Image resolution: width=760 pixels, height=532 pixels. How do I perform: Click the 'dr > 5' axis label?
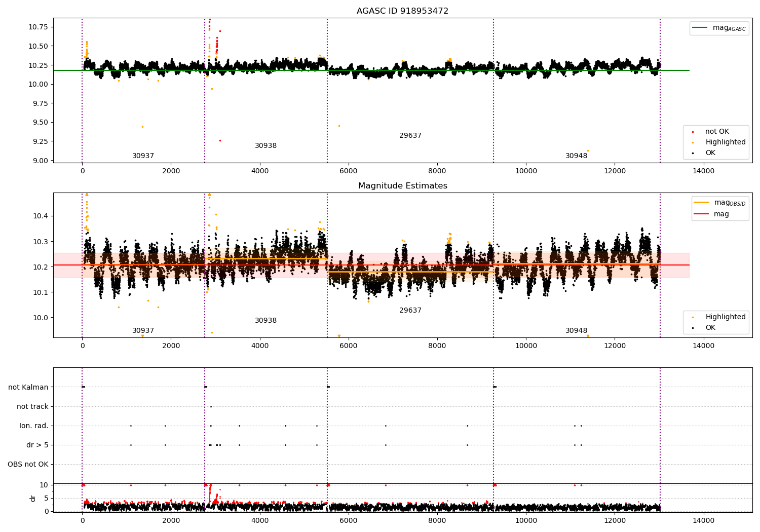tap(37, 445)
